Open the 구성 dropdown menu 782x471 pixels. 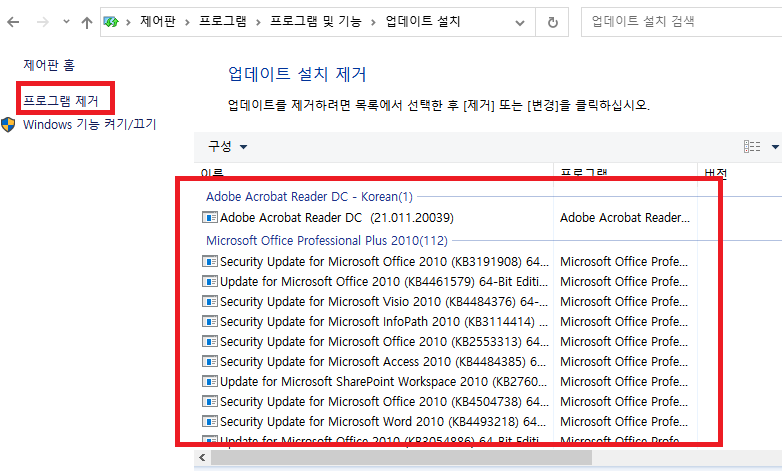pos(227,146)
